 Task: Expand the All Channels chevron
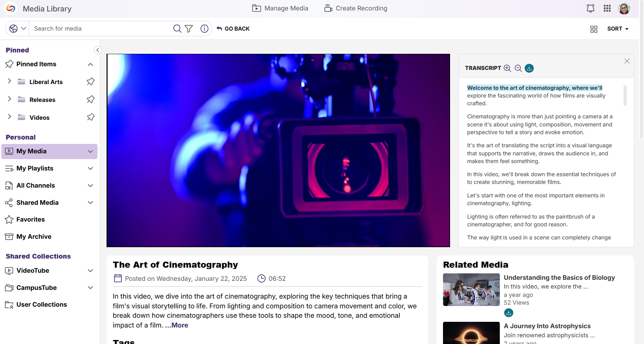[x=90, y=186]
